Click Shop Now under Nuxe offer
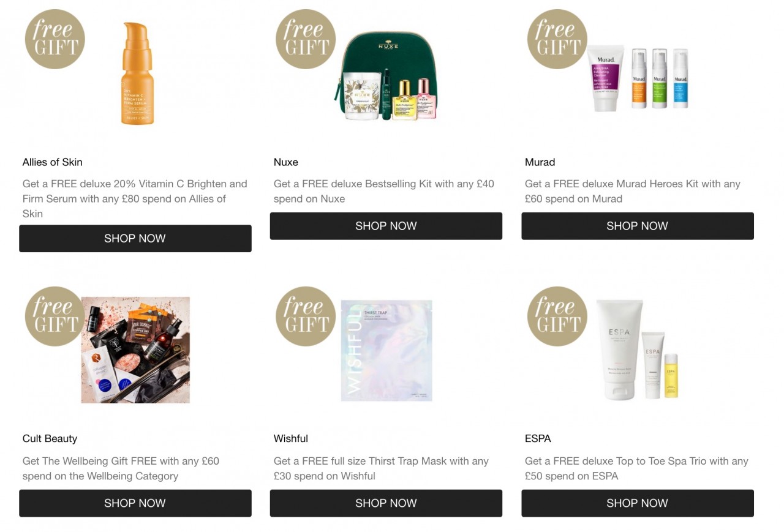The height and width of the screenshot is (532, 784). tap(386, 226)
